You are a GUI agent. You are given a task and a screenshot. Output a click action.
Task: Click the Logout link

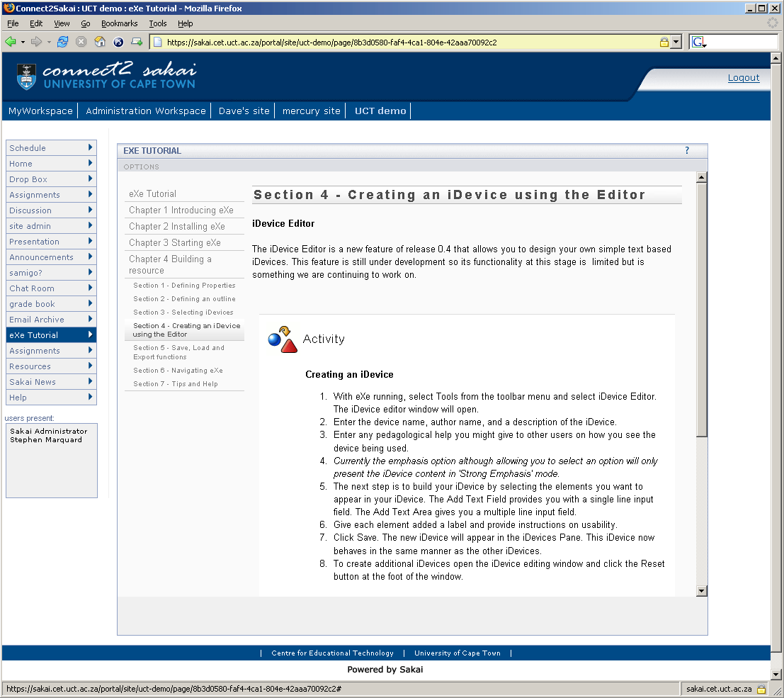click(x=744, y=77)
